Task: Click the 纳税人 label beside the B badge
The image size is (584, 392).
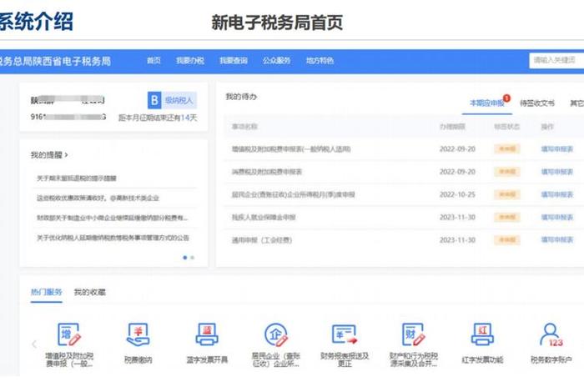Action: tap(179, 100)
